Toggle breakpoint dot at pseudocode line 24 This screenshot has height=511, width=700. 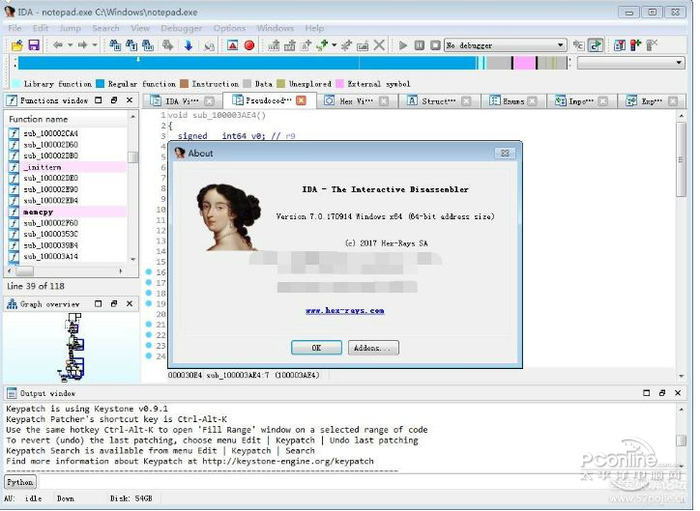tap(149, 356)
